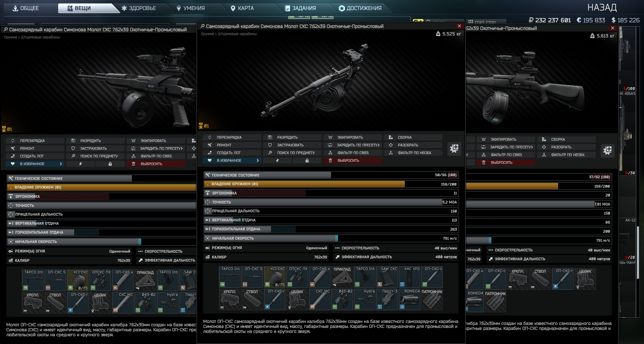Open ЗАРЯДИТЬ ПО ПРЕСЕТУ submenu in left window

[x=156, y=148]
